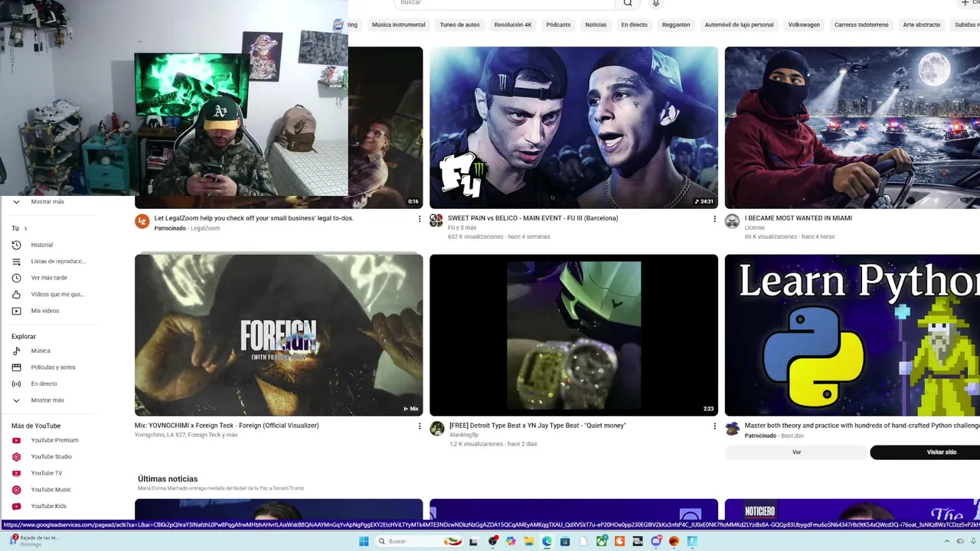Open the Tú section chevron
This screenshot has height=551, width=980.
point(25,229)
